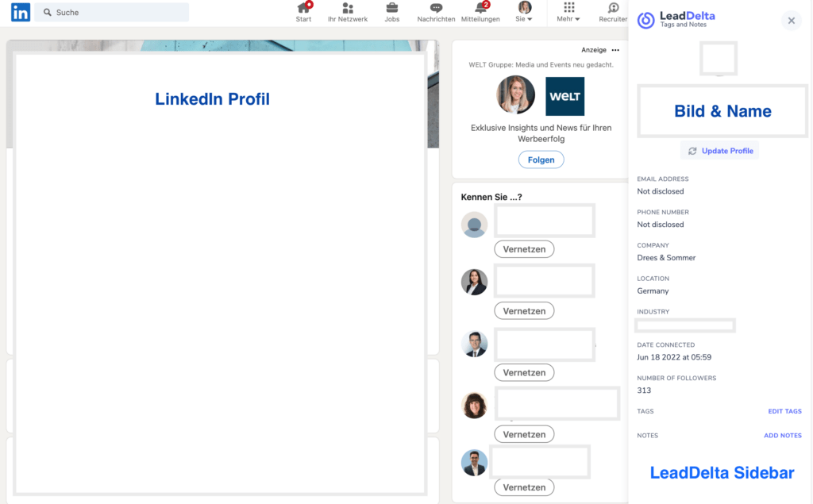The image size is (813, 504).
Task: Open Ihr Netzwerk page
Action: pyautogui.click(x=348, y=12)
